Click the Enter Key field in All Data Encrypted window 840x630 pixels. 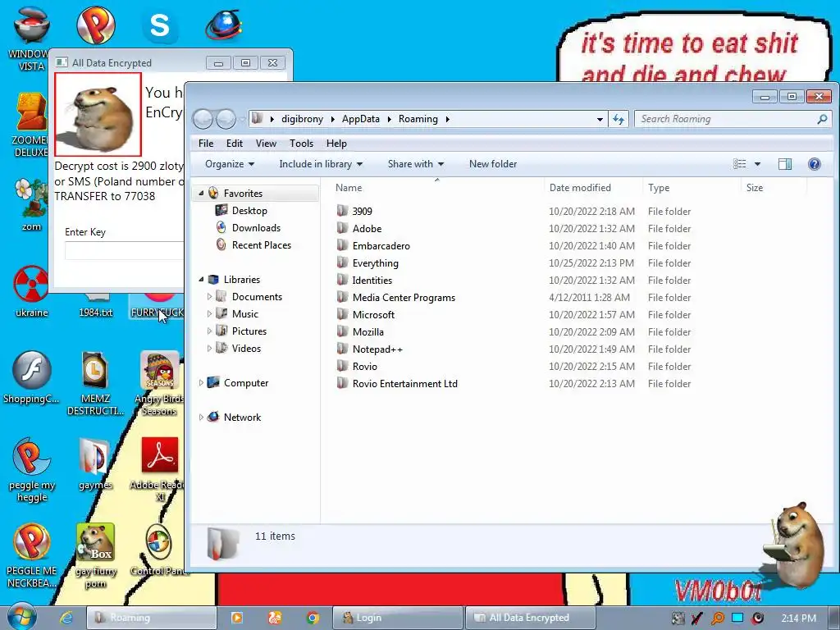[x=125, y=251]
